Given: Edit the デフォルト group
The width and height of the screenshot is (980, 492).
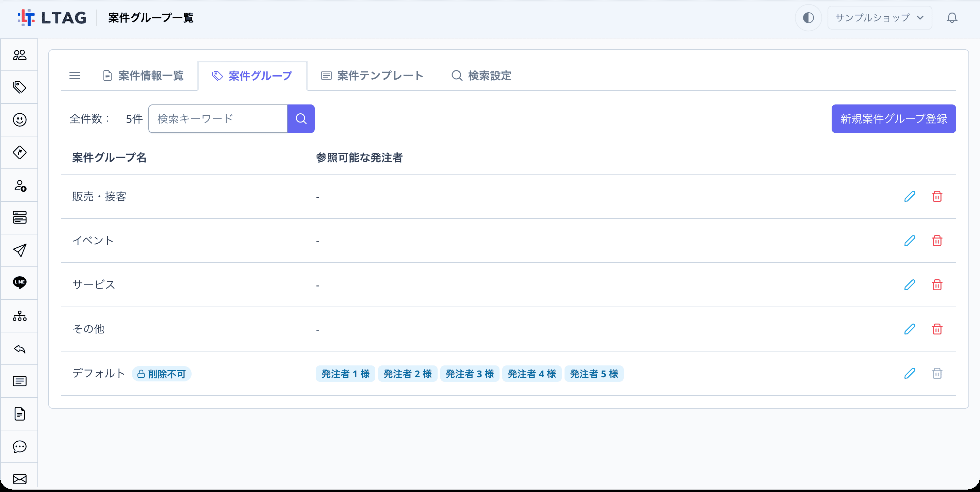Looking at the screenshot, I should (910, 373).
